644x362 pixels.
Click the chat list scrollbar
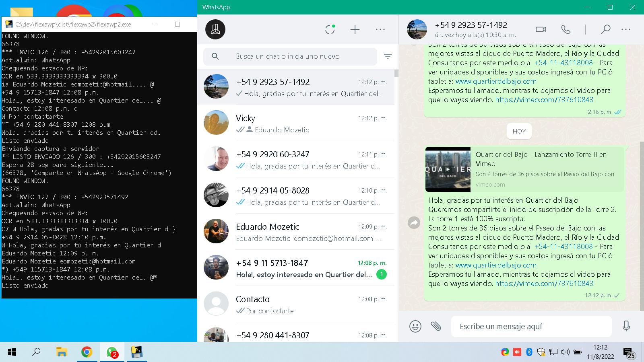(x=396, y=73)
